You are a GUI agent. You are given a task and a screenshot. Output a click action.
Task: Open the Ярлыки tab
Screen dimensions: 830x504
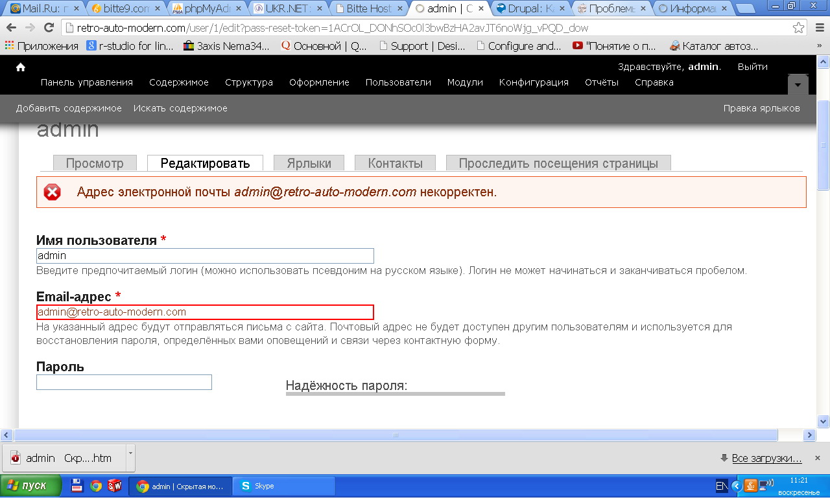[x=309, y=163]
